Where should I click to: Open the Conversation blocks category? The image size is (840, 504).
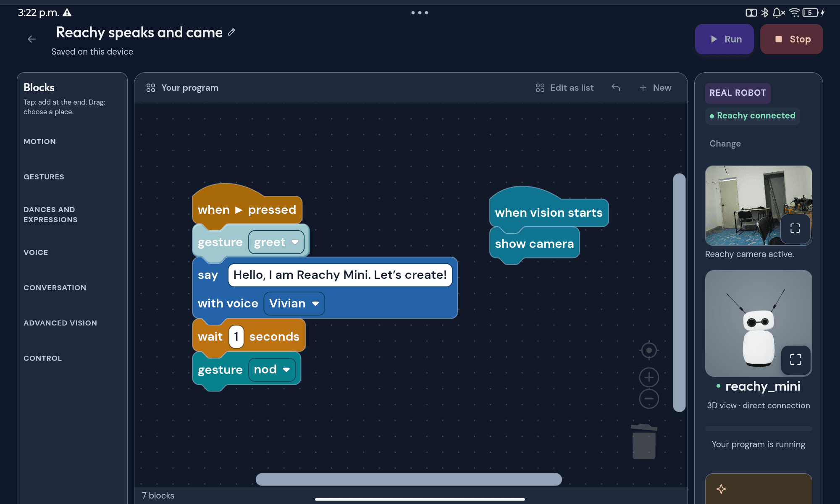[55, 288]
